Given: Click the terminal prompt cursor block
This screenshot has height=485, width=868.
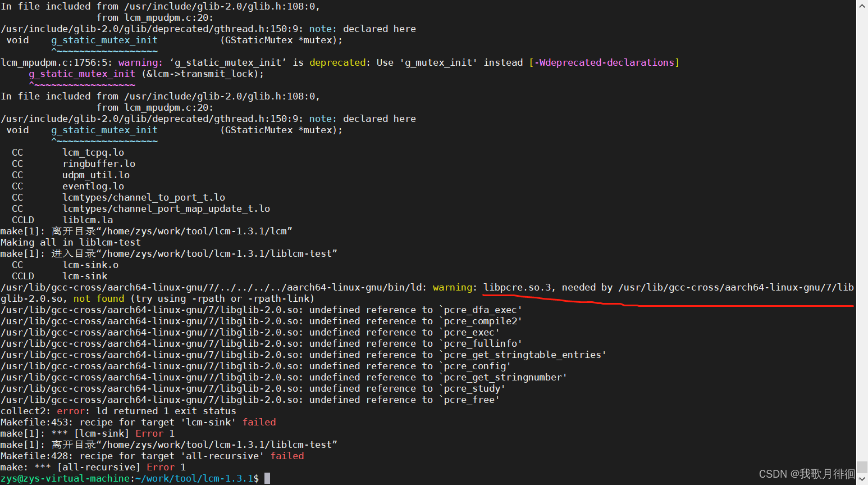Looking at the screenshot, I should pyautogui.click(x=267, y=478).
